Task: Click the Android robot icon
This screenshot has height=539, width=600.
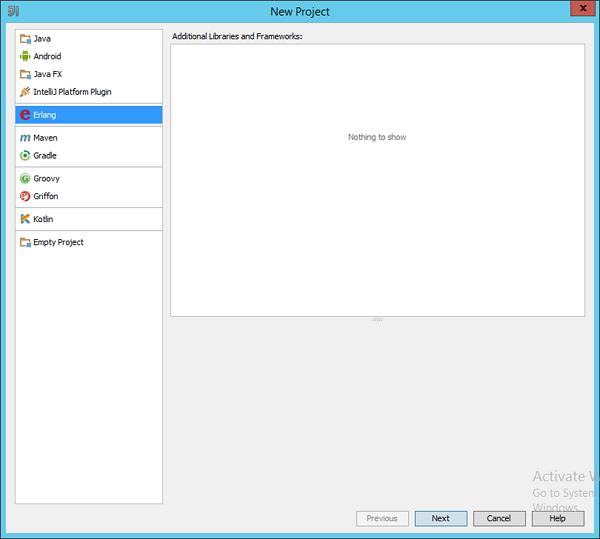Action: point(25,56)
